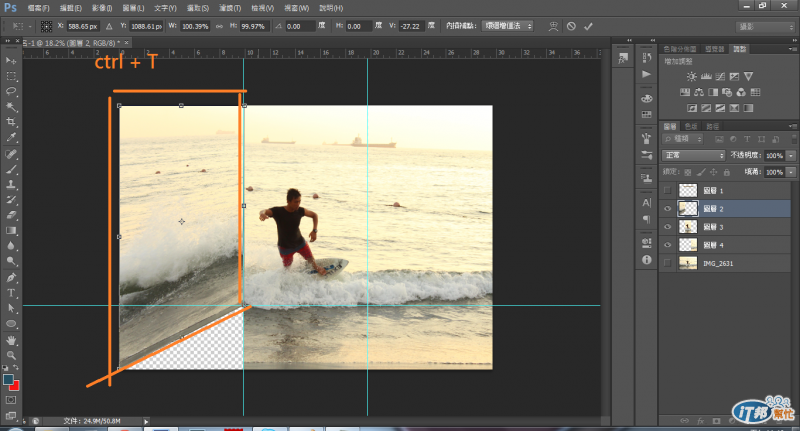Cancel the transform with the cancel icon

pyautogui.click(x=571, y=25)
